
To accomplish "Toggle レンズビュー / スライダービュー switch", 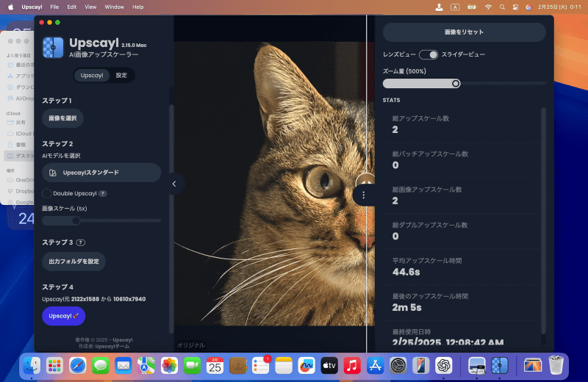I will [429, 55].
